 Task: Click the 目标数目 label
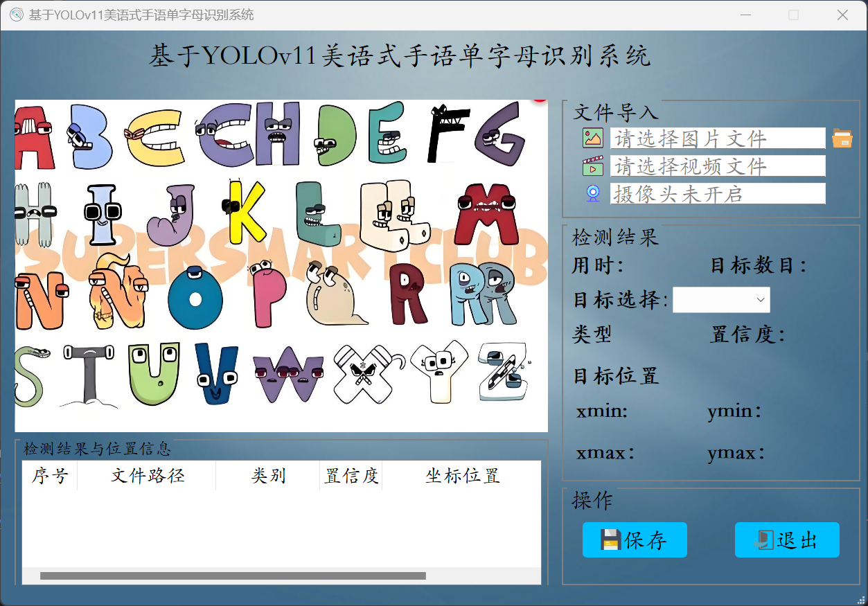pos(759,265)
